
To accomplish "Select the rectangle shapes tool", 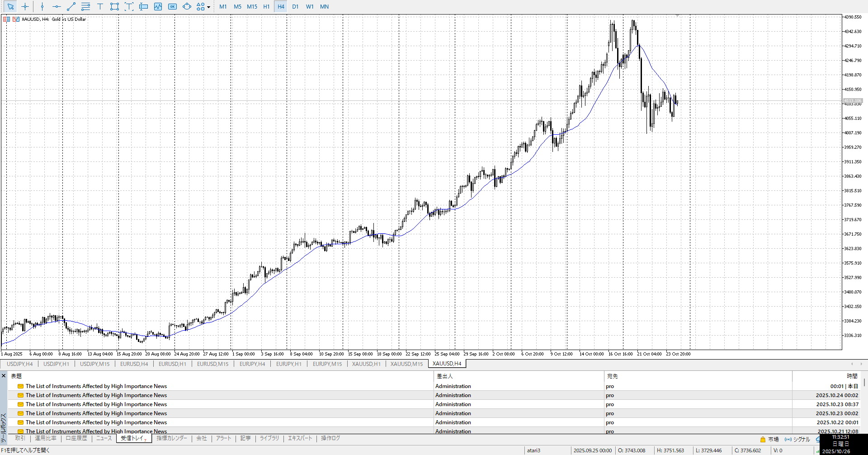I will click(x=114, y=7).
